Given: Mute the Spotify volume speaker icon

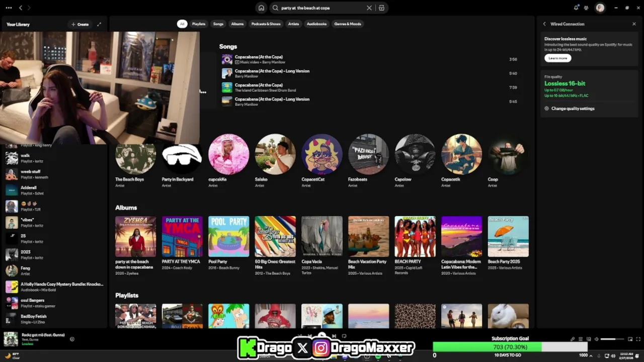Looking at the screenshot, I should [x=596, y=339].
